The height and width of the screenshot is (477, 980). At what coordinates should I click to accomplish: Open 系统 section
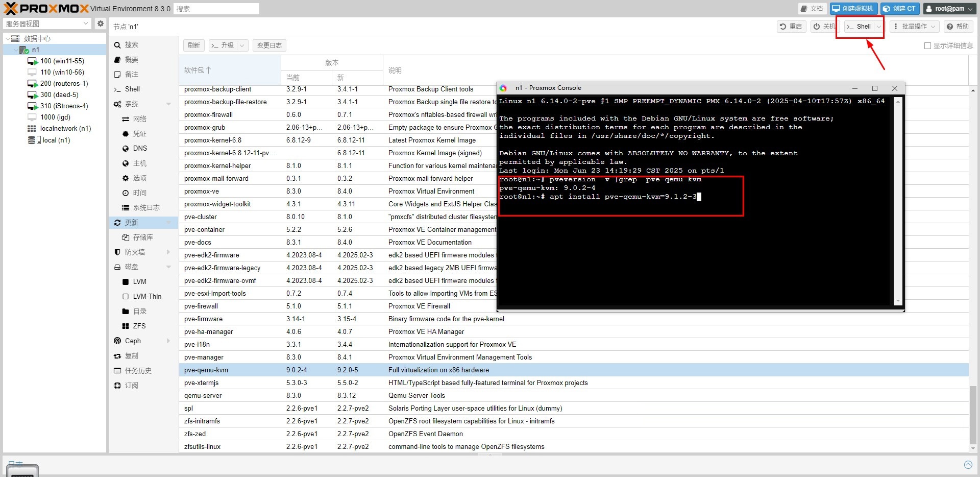click(132, 104)
